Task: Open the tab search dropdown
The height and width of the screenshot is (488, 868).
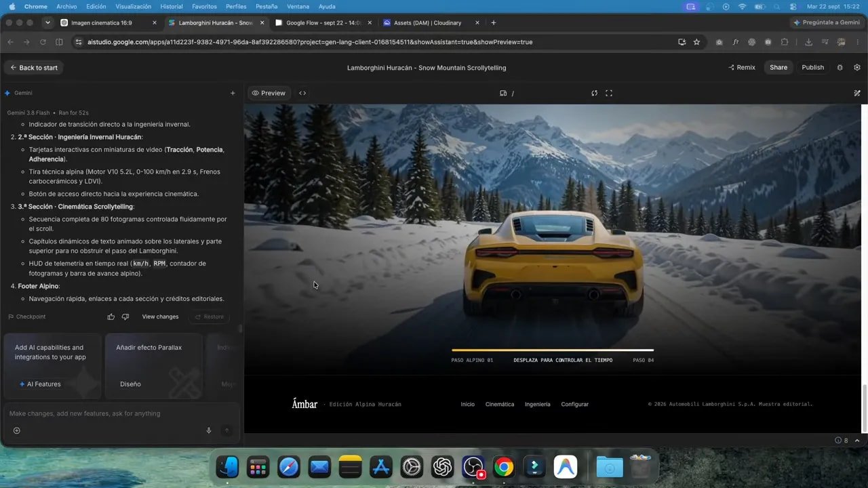Action: click(47, 22)
